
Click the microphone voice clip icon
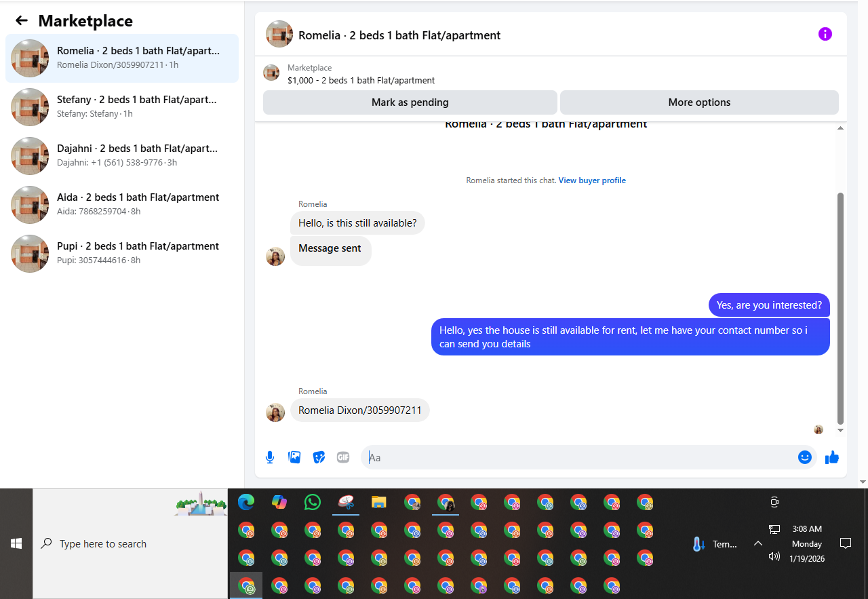[x=270, y=457]
